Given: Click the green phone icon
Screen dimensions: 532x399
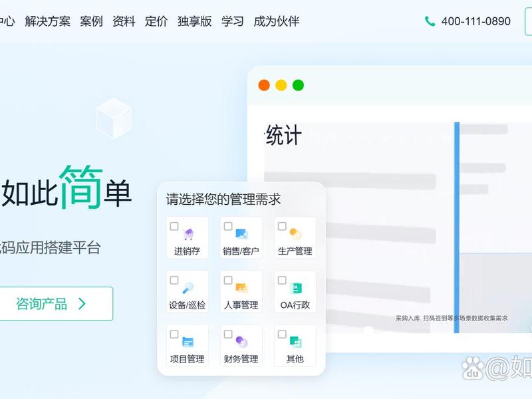Looking at the screenshot, I should tap(430, 21).
